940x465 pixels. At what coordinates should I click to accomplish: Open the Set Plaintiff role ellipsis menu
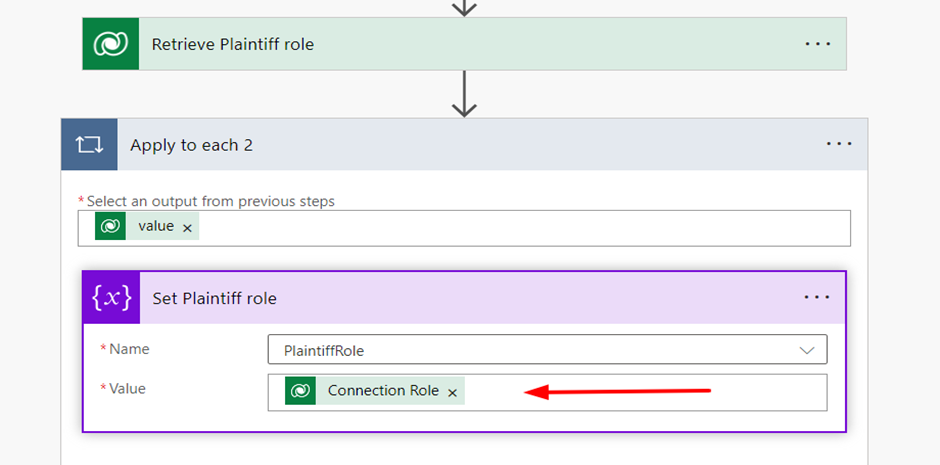[x=817, y=297]
